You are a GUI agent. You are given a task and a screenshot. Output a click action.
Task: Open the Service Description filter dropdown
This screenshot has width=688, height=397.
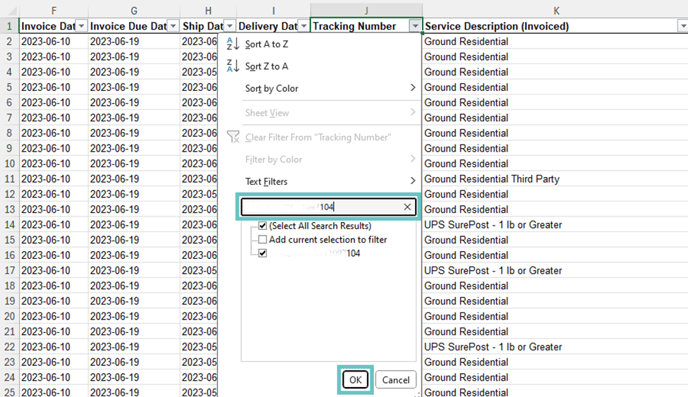[683, 26]
